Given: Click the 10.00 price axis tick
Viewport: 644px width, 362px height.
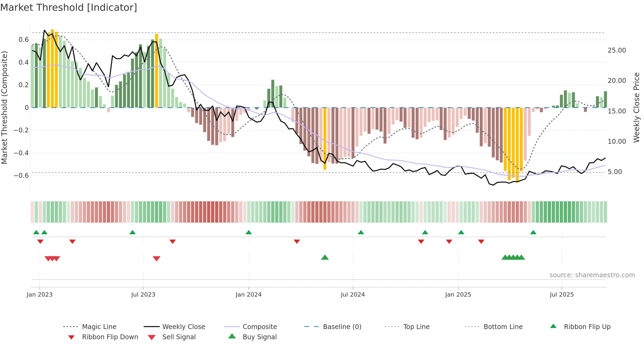Looking at the screenshot, I should pos(617,141).
